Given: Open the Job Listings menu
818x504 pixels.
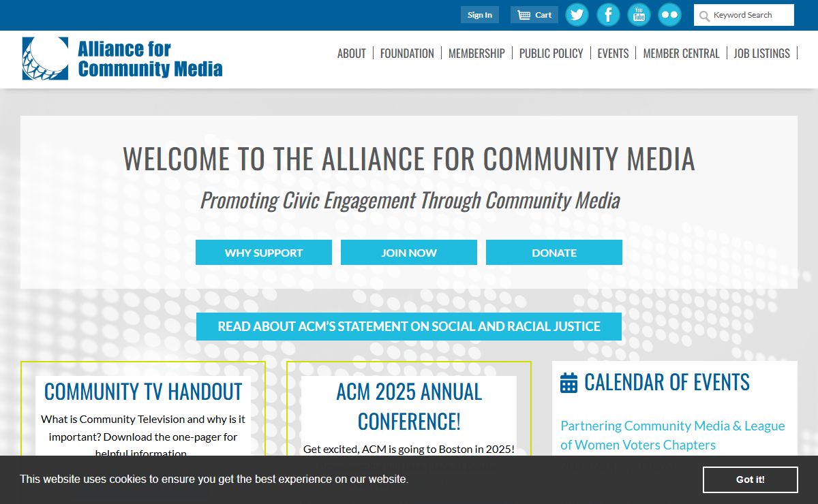Looking at the screenshot, I should coord(761,53).
